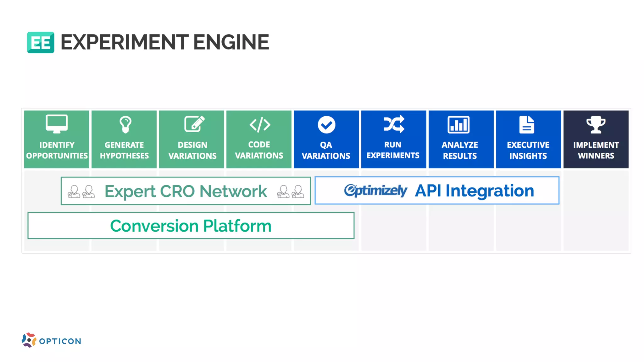
Task: Click the right expert people icons
Action: tap(290, 191)
